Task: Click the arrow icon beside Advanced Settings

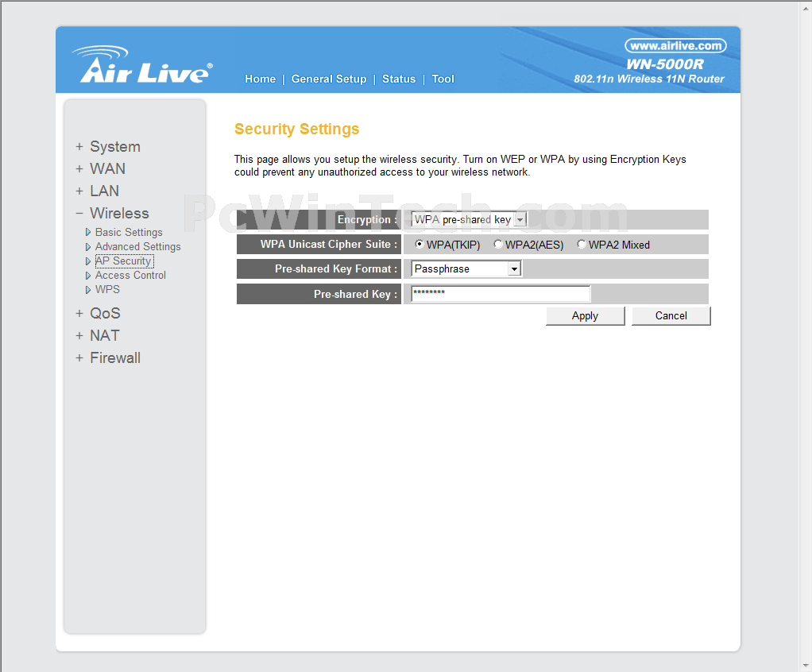Action: (88, 247)
